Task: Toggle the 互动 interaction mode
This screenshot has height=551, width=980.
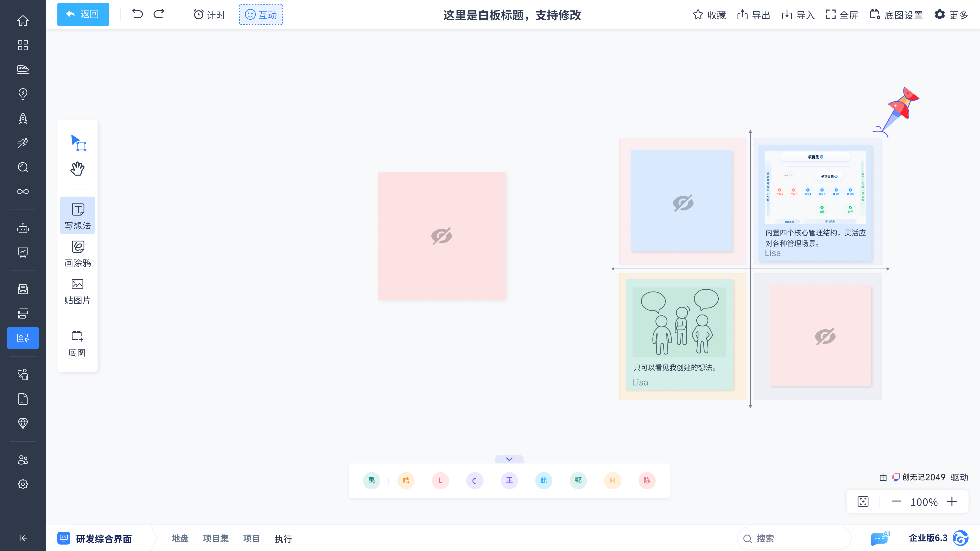Action: pyautogui.click(x=261, y=14)
